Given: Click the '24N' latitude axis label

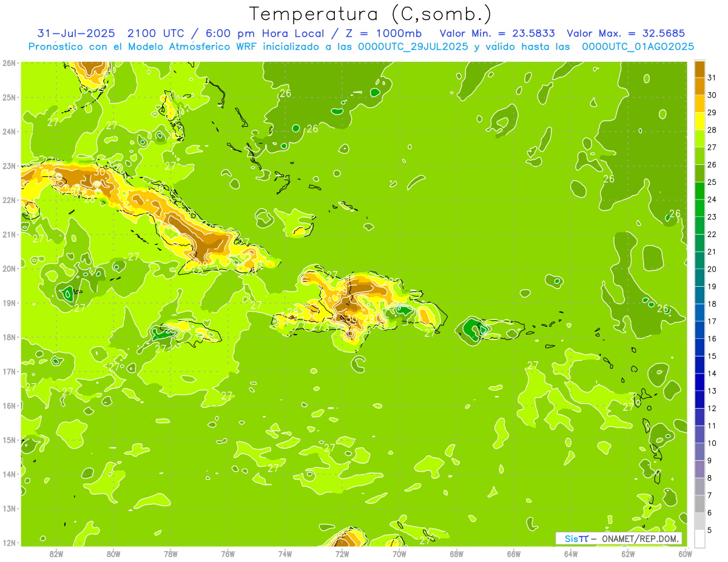Looking at the screenshot, I should point(8,132).
